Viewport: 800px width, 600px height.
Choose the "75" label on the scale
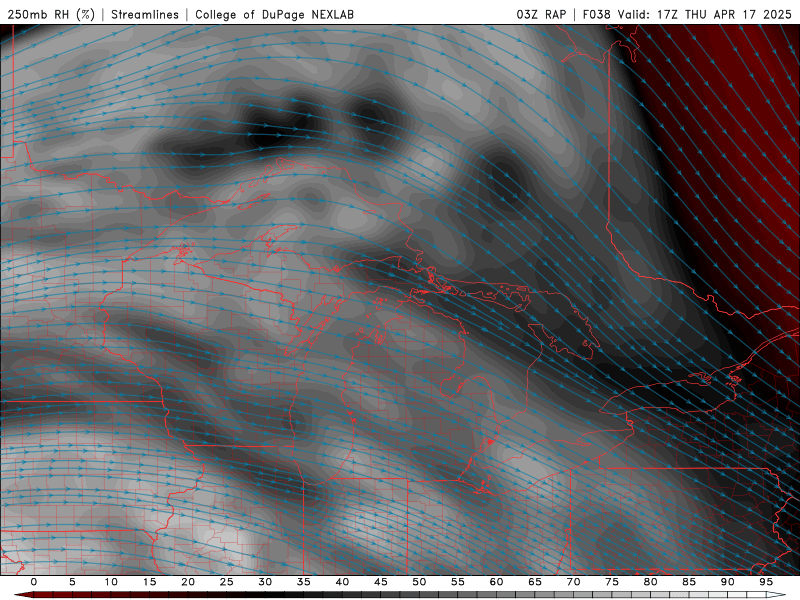pyautogui.click(x=612, y=582)
